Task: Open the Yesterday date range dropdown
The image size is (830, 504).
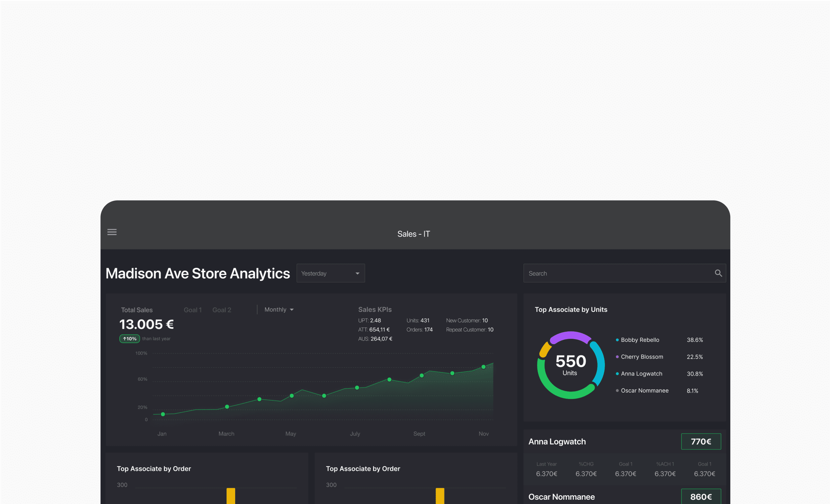Action: pos(331,273)
